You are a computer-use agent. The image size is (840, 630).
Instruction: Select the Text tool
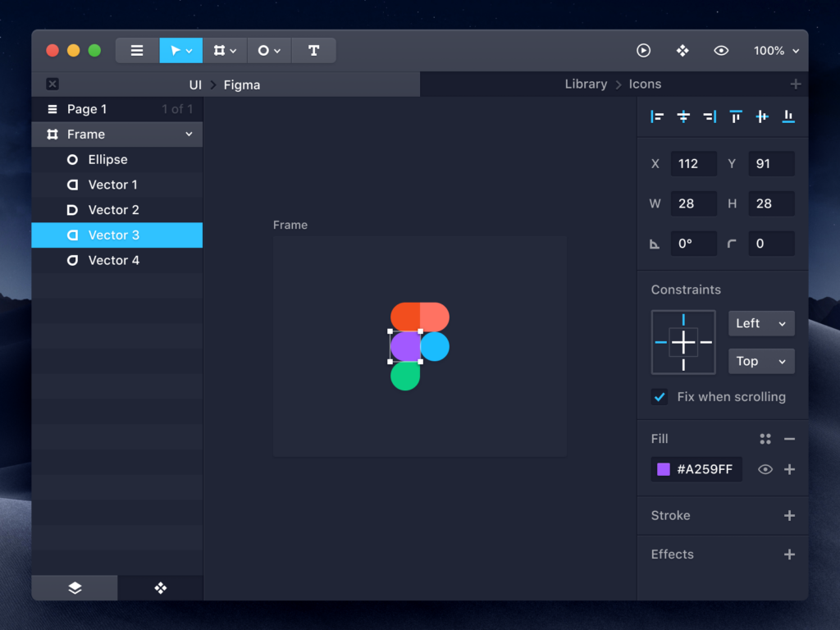313,51
